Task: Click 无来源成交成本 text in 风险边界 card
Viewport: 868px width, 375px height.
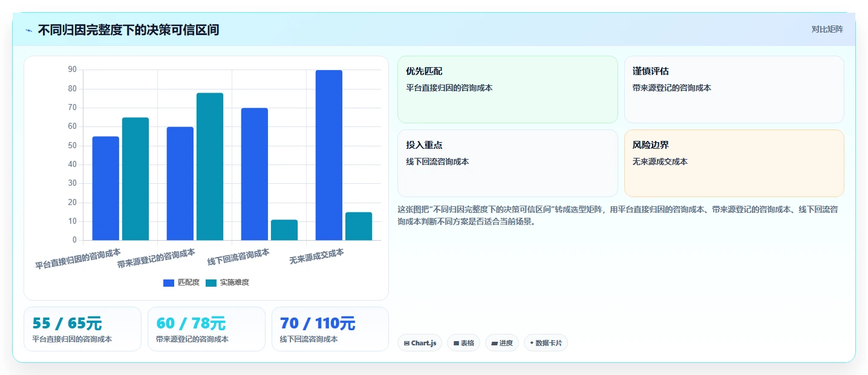Action: [661, 161]
